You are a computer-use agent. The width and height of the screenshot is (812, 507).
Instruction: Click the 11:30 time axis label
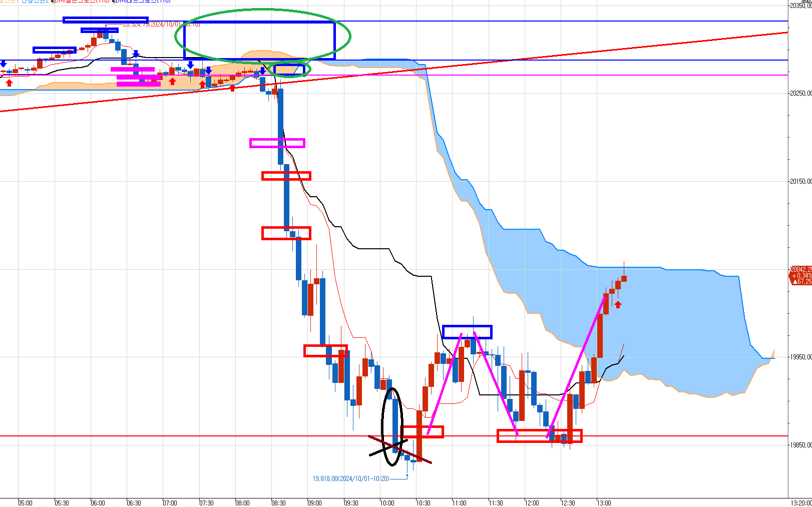coord(496,503)
